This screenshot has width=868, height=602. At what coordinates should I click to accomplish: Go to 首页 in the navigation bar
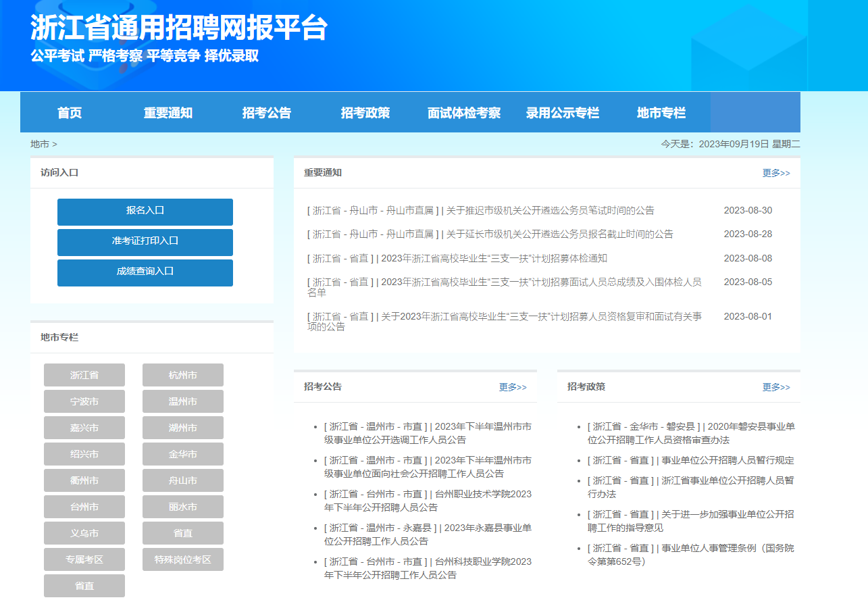[70, 112]
